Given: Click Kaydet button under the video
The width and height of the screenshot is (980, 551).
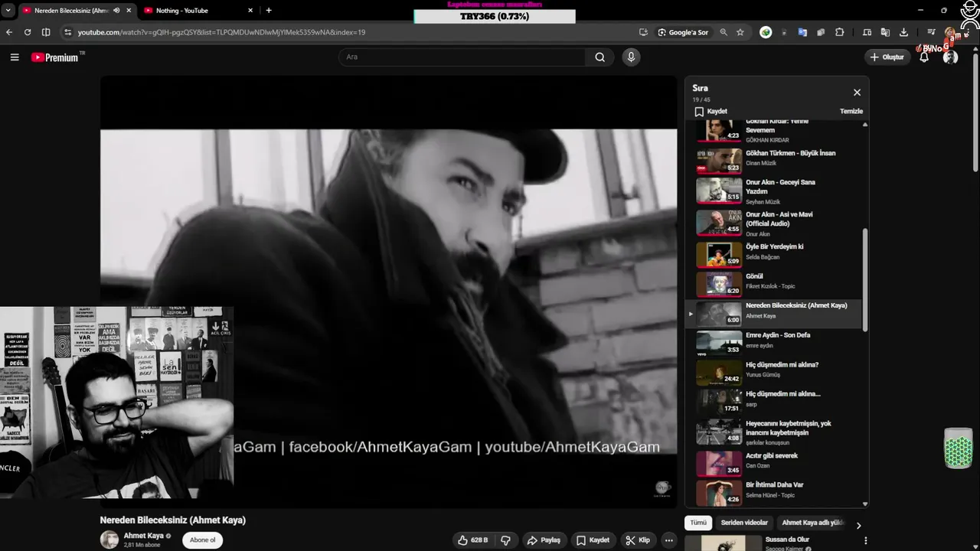Looking at the screenshot, I should pos(593,540).
